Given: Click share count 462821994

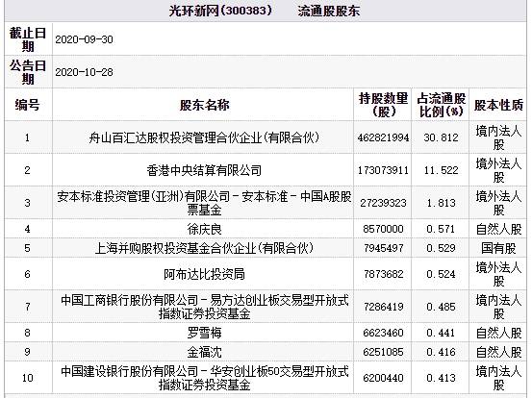Looking at the screenshot, I should point(383,137).
